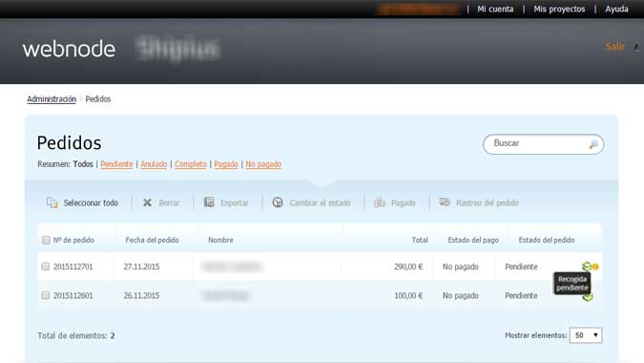Click the Pagado money icon
This screenshot has width=644, height=363.
[380, 203]
